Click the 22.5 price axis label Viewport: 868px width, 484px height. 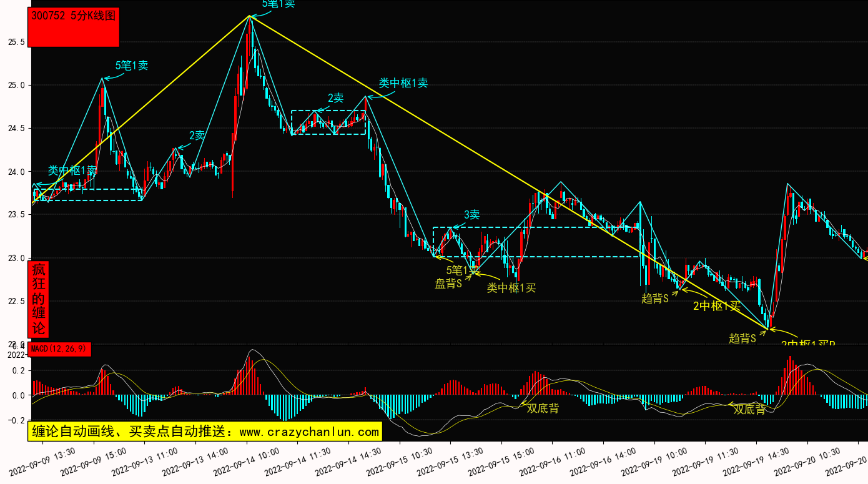[17, 301]
